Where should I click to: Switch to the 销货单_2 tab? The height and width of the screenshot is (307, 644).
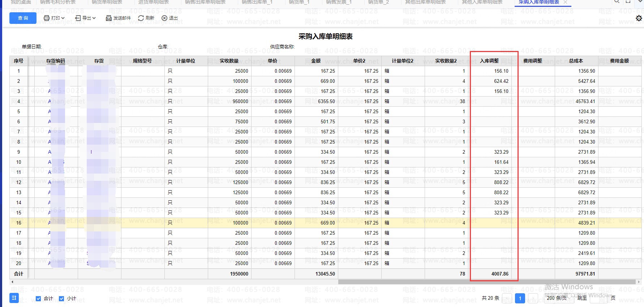click(378, 2)
